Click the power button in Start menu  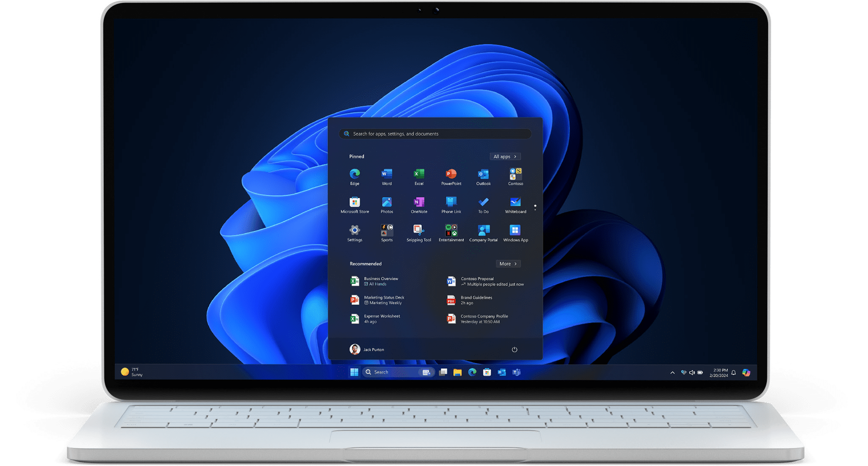click(x=514, y=349)
